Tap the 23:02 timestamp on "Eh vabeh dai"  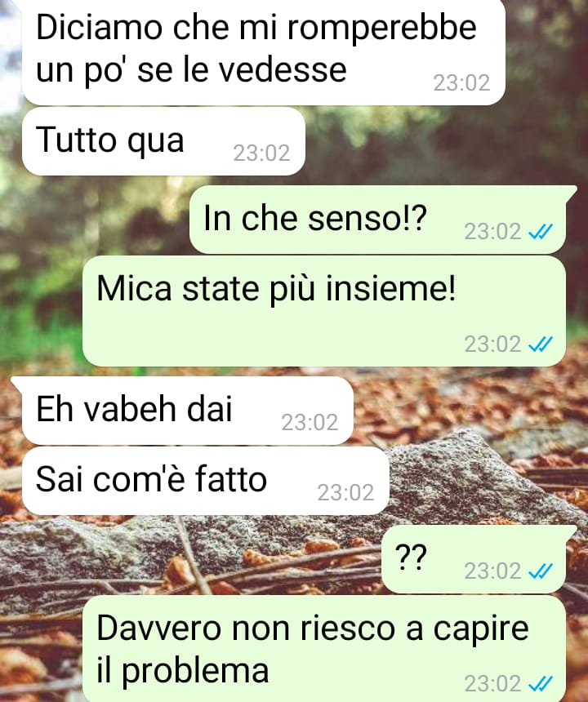pyautogui.click(x=310, y=422)
